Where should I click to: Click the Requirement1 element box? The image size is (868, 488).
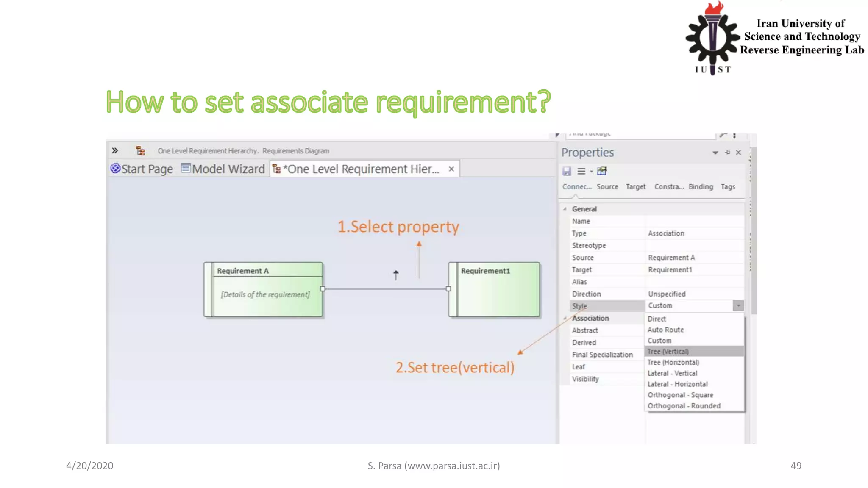(x=494, y=289)
